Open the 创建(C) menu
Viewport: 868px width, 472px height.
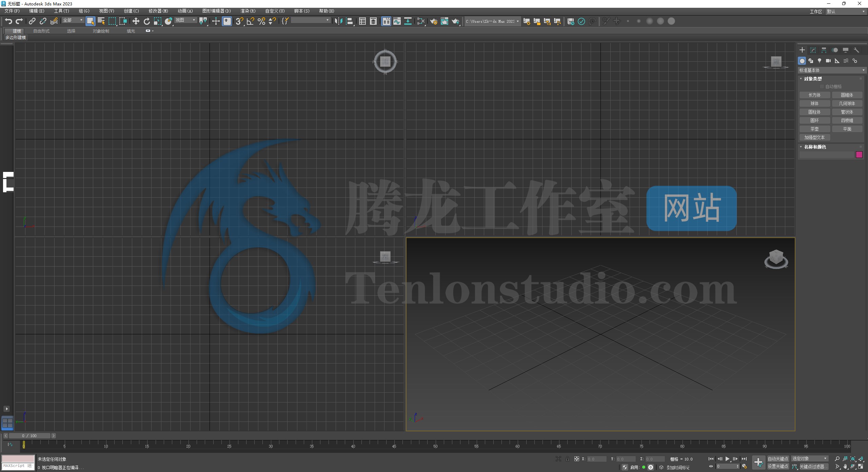pos(131,11)
